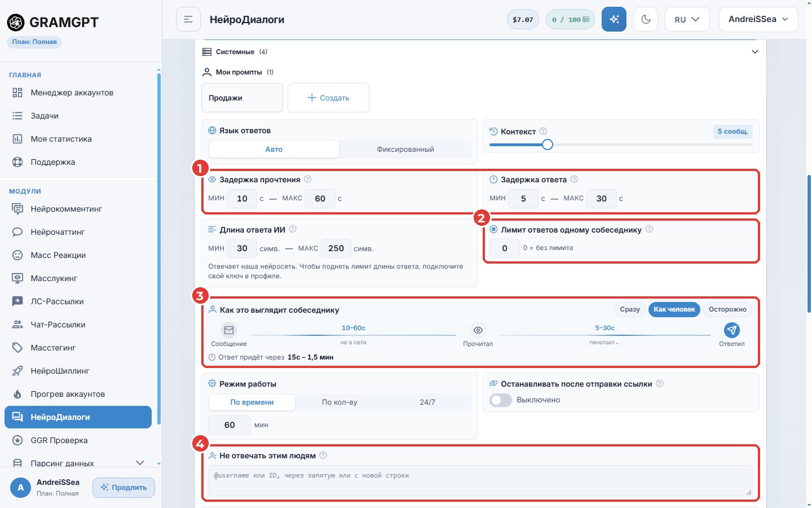Open the RU language dropdown
The height and width of the screenshot is (508, 812).
click(687, 19)
